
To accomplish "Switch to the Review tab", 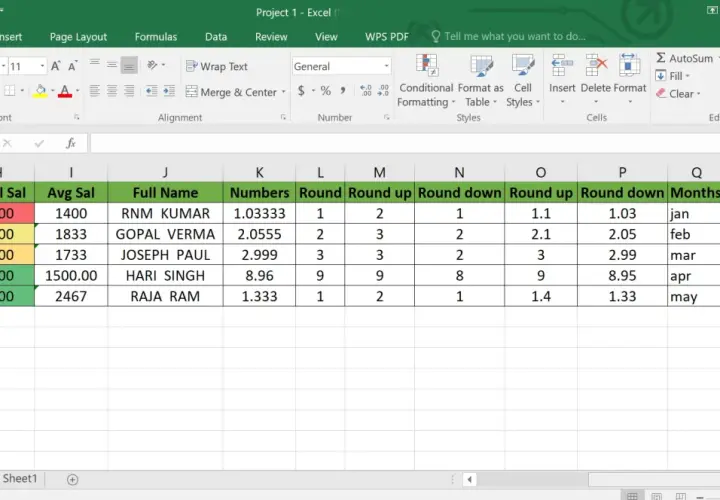I will click(x=271, y=37).
